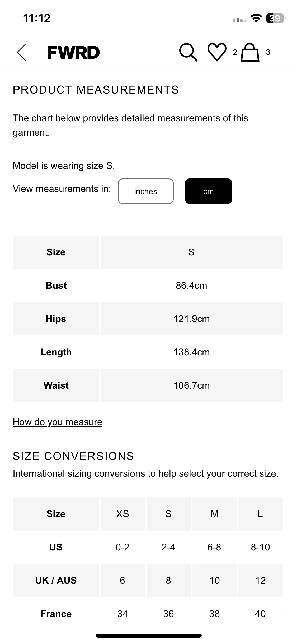The width and height of the screenshot is (297, 644).
Task: Tap the home indicator bar
Action: point(149,636)
